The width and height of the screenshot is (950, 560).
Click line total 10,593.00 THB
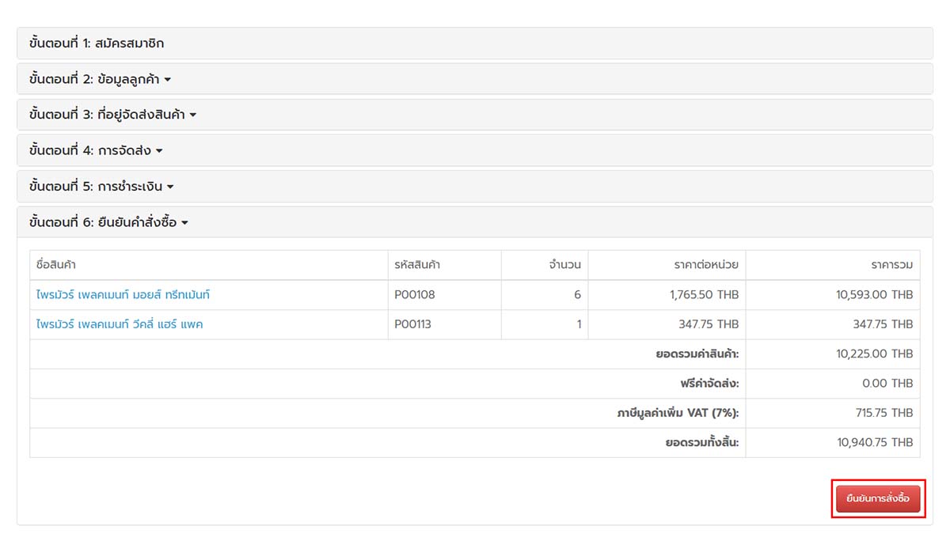point(874,295)
